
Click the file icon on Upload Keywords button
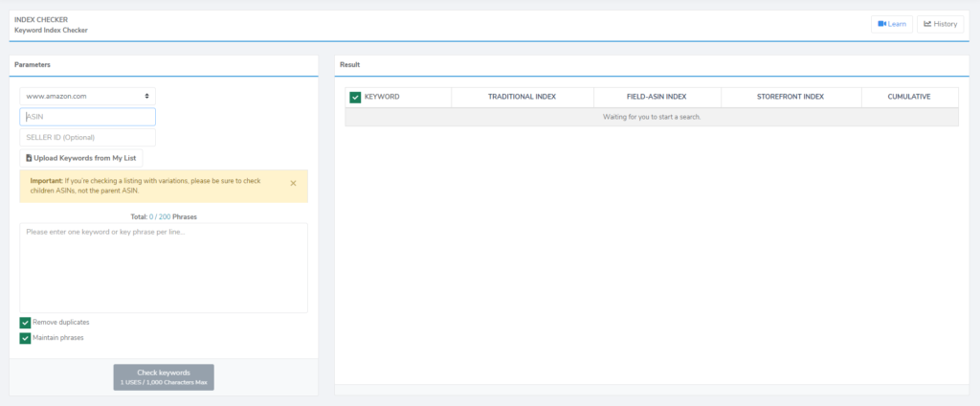coord(29,158)
